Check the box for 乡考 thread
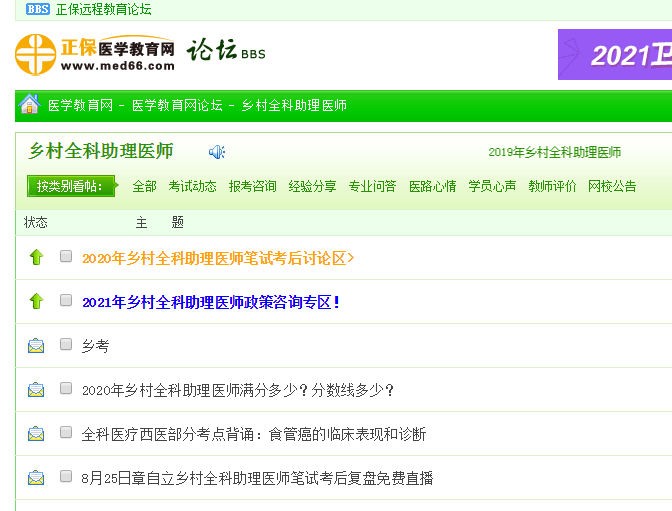 tap(66, 345)
